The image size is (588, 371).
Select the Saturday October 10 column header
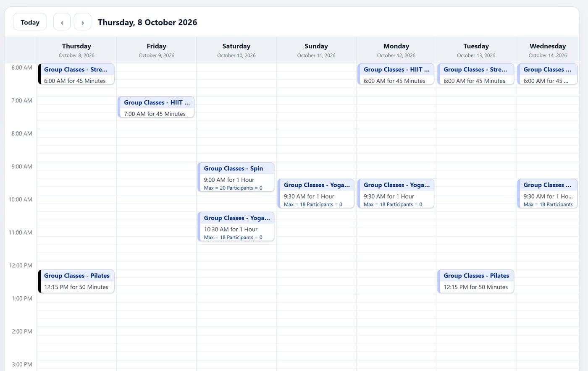[x=236, y=50]
